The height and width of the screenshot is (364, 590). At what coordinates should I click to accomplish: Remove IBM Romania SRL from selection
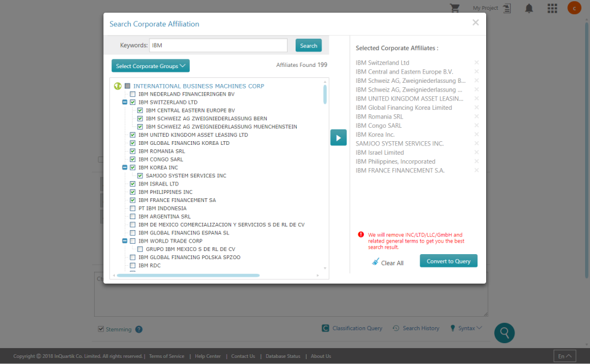[x=476, y=117]
